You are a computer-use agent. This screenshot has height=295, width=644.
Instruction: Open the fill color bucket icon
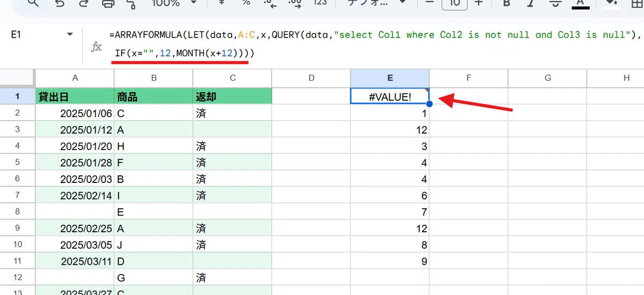[x=610, y=3]
